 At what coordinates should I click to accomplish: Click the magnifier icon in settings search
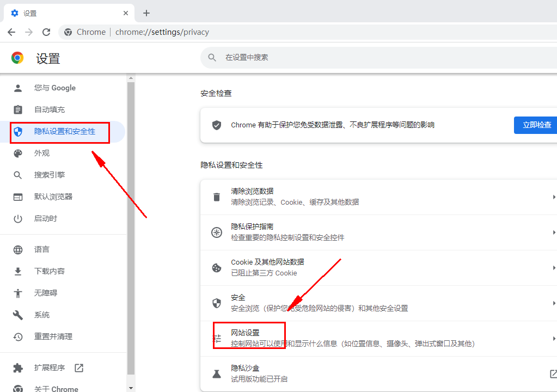pos(212,58)
